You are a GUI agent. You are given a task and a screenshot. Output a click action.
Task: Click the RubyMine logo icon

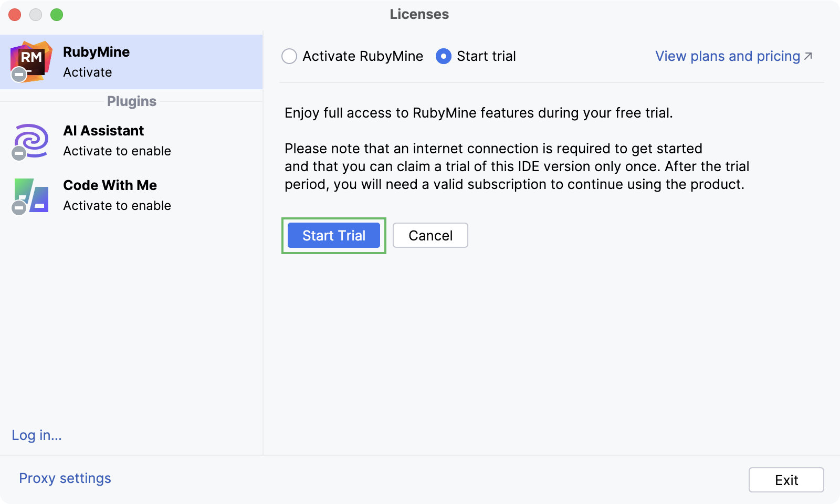pyautogui.click(x=31, y=61)
